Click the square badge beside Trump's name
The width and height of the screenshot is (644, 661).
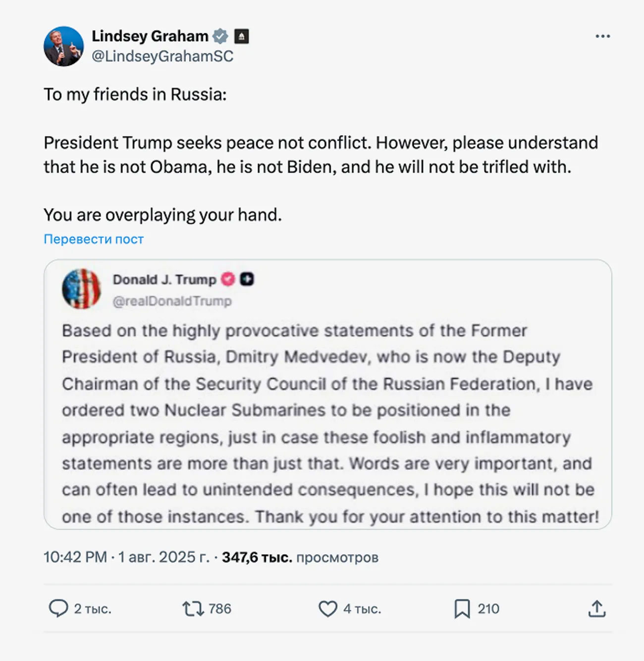(x=247, y=279)
